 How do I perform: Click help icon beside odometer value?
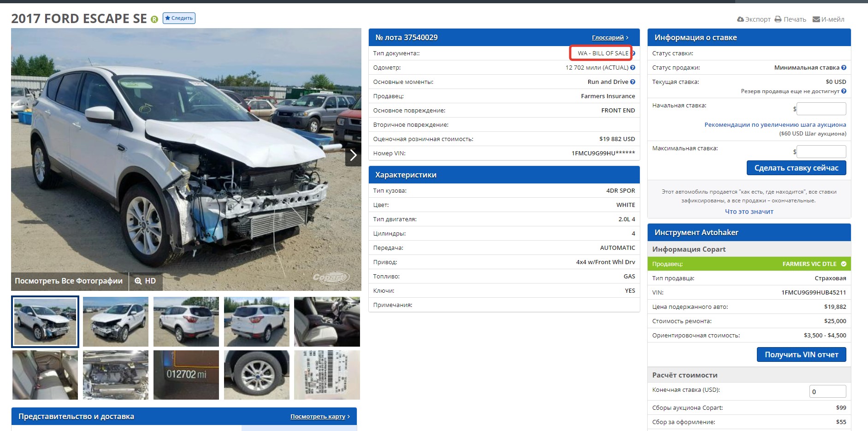coord(632,67)
